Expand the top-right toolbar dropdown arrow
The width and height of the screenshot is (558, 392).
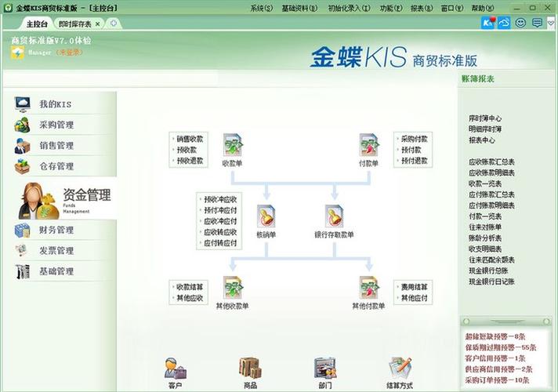[x=551, y=24]
